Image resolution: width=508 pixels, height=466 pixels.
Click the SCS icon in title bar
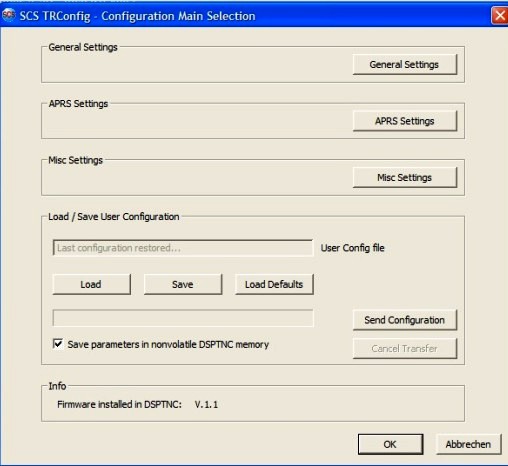[9, 15]
